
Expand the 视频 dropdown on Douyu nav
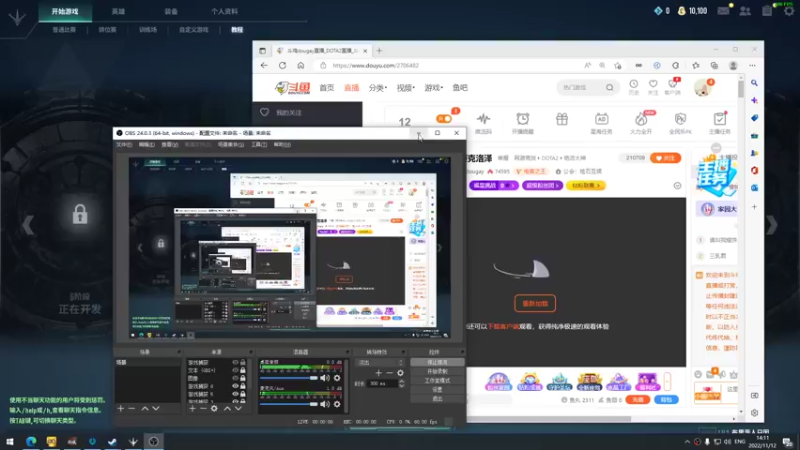[x=406, y=88]
